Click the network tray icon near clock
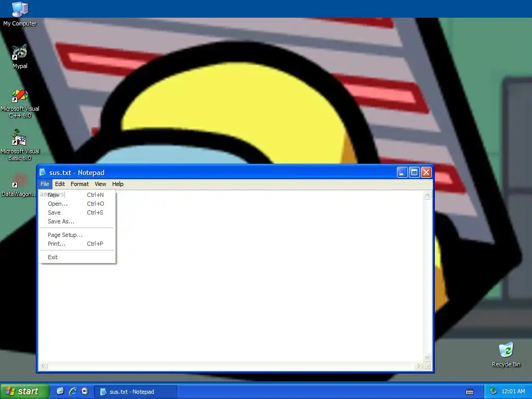The image size is (532, 399). coord(494,392)
